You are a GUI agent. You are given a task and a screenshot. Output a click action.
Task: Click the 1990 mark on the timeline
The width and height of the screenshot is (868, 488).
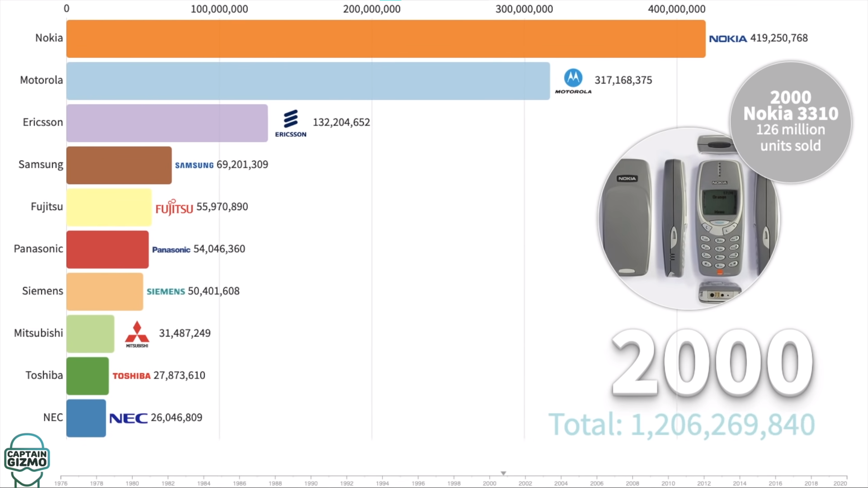(311, 483)
